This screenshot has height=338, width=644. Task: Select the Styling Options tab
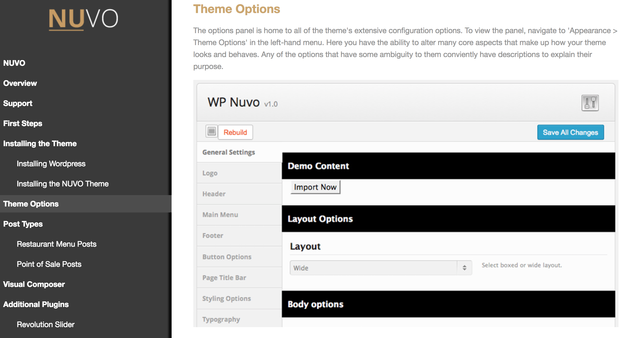click(226, 299)
